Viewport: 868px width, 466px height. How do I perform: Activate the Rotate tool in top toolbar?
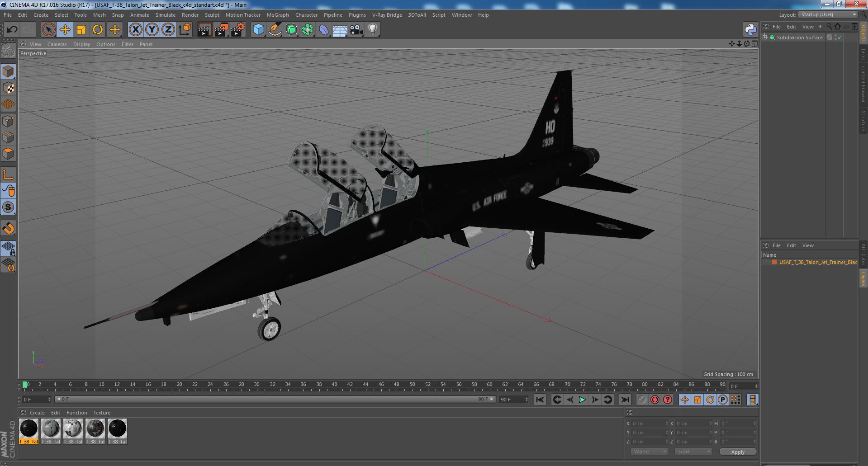click(x=98, y=30)
